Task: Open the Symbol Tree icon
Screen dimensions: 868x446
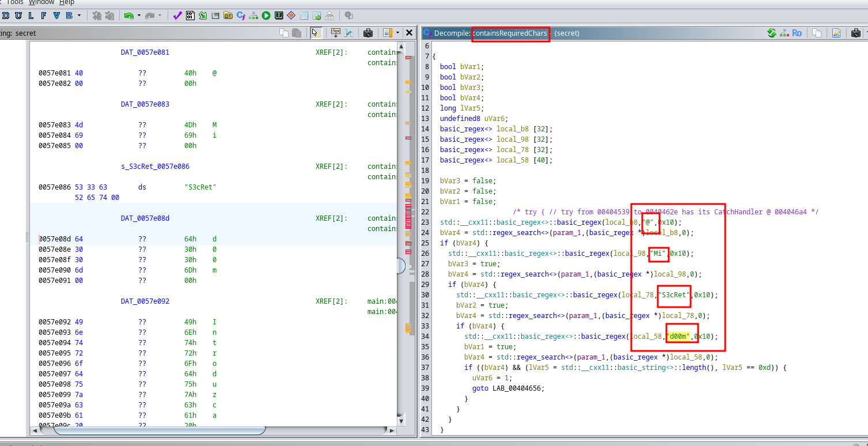Action: coord(329,16)
